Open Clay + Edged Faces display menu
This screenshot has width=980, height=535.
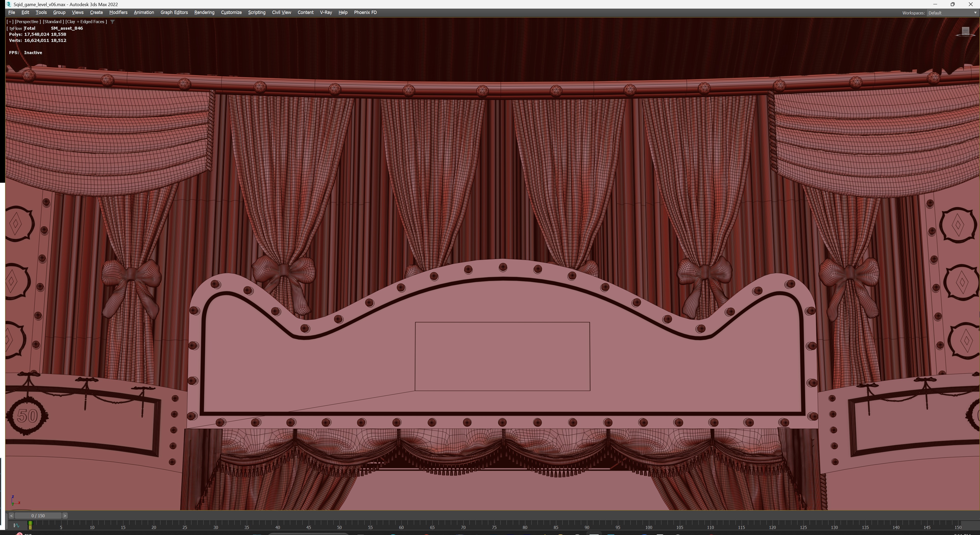coord(86,22)
